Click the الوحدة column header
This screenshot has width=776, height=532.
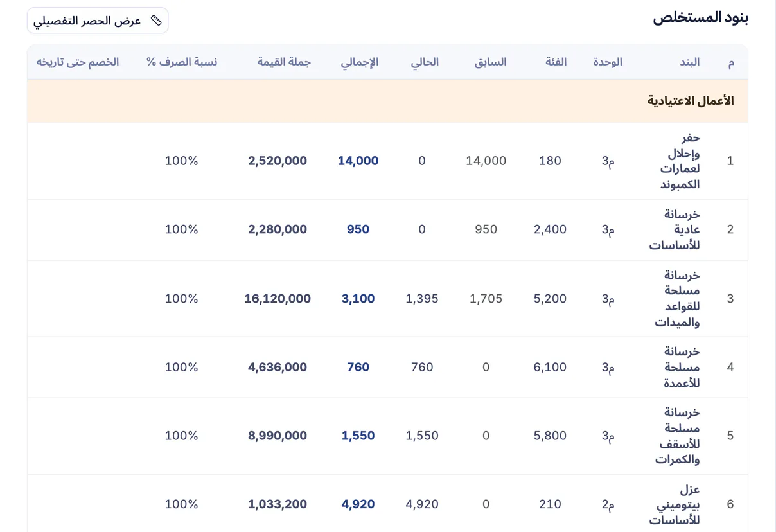[608, 62]
